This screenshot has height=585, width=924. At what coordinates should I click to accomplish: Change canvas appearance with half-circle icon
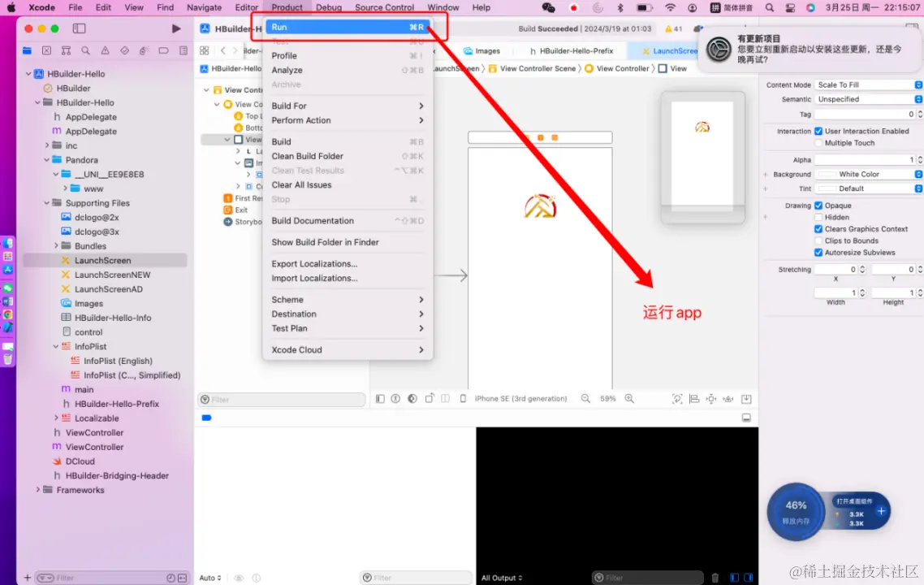pos(412,399)
